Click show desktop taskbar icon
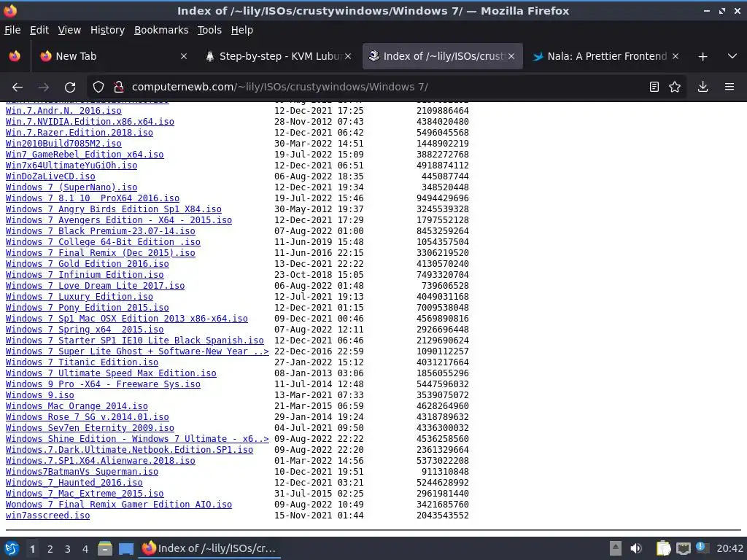Viewport: 747px width, 560px height. coord(126,548)
